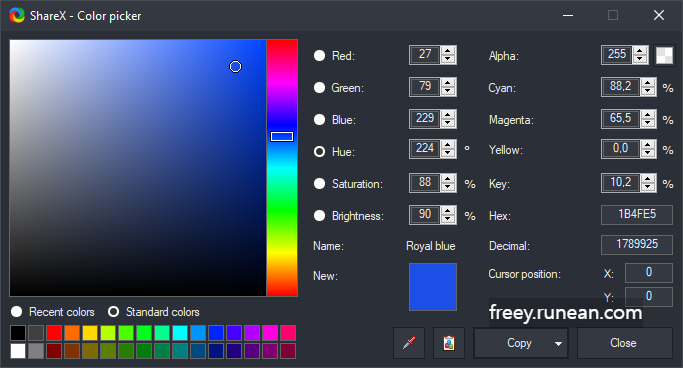This screenshot has height=368, width=683.
Task: Decrease Brightness with the down arrow
Action: (448, 219)
